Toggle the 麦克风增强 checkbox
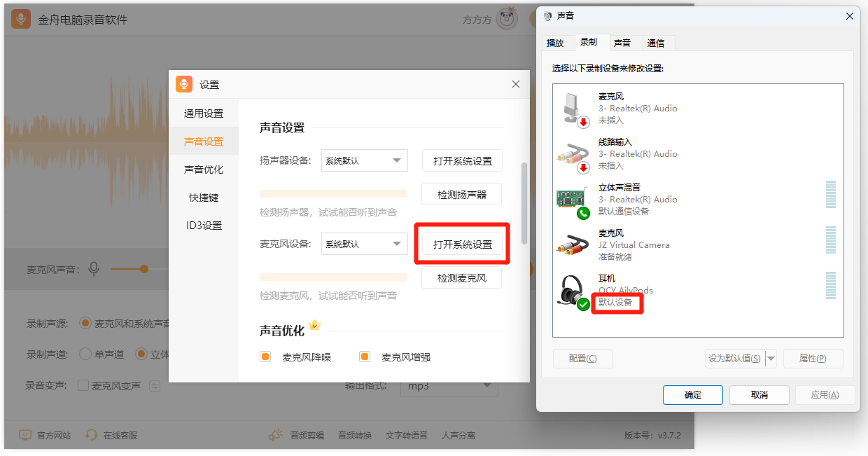This screenshot has height=456, width=868. click(x=365, y=357)
